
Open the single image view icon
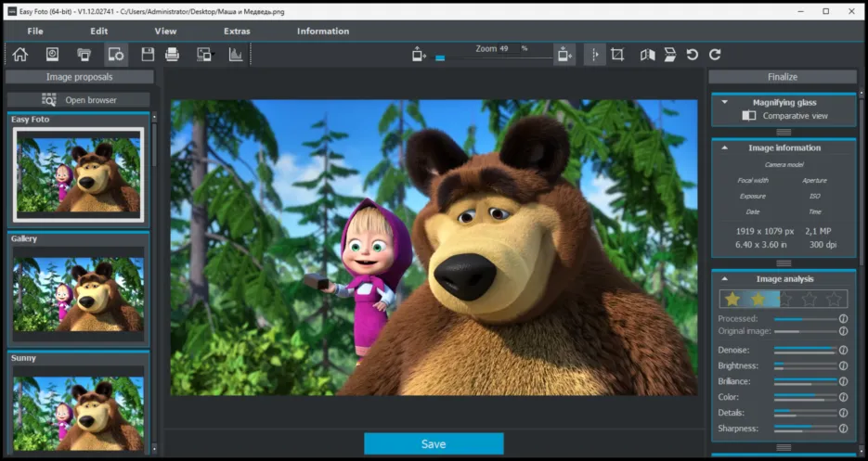(52, 54)
